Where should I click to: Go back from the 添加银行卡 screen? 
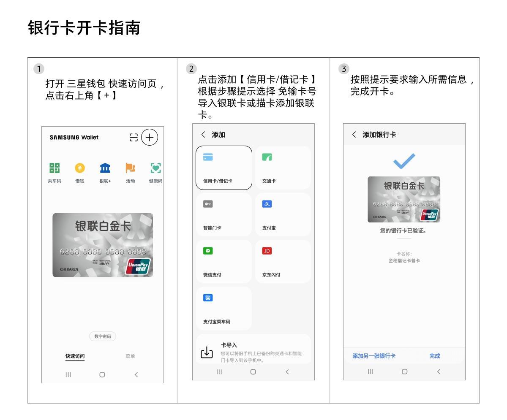coord(354,135)
